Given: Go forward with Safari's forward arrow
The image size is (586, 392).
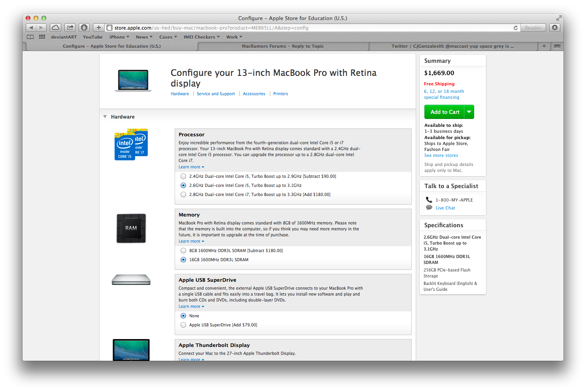Looking at the screenshot, I should coord(41,28).
